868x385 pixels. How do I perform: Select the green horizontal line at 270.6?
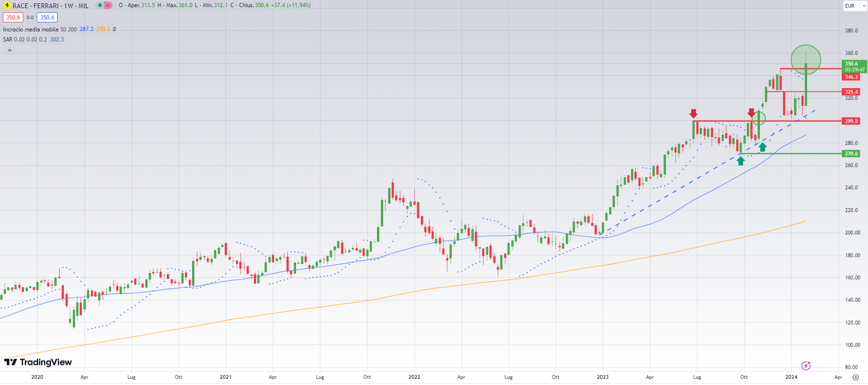[791, 153]
